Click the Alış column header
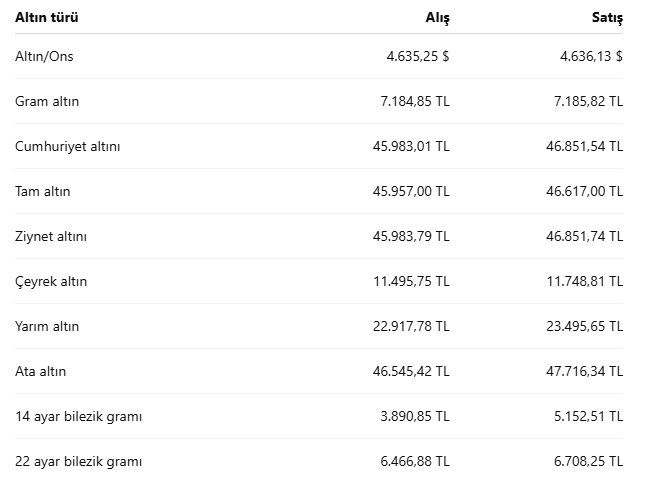 (x=437, y=18)
